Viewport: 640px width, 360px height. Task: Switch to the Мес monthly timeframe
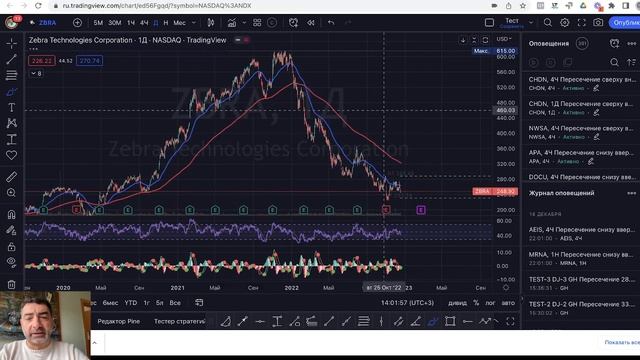pyautogui.click(x=180, y=23)
